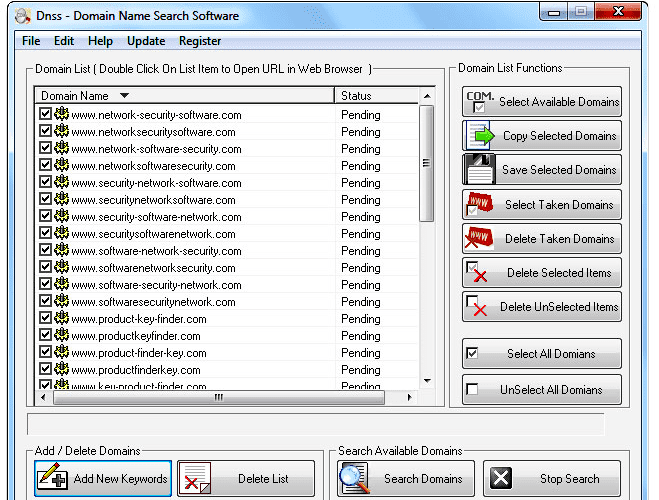Click the magnifier Search Domains icon
659x500 pixels.
[355, 478]
